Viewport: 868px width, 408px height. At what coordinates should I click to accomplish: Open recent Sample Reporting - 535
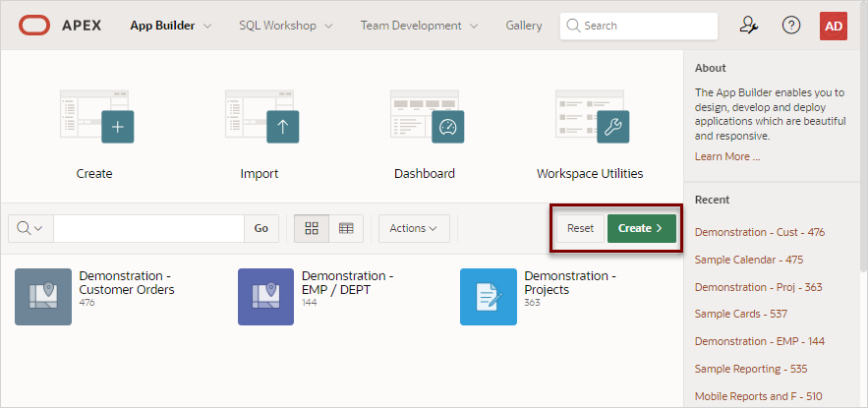753,369
